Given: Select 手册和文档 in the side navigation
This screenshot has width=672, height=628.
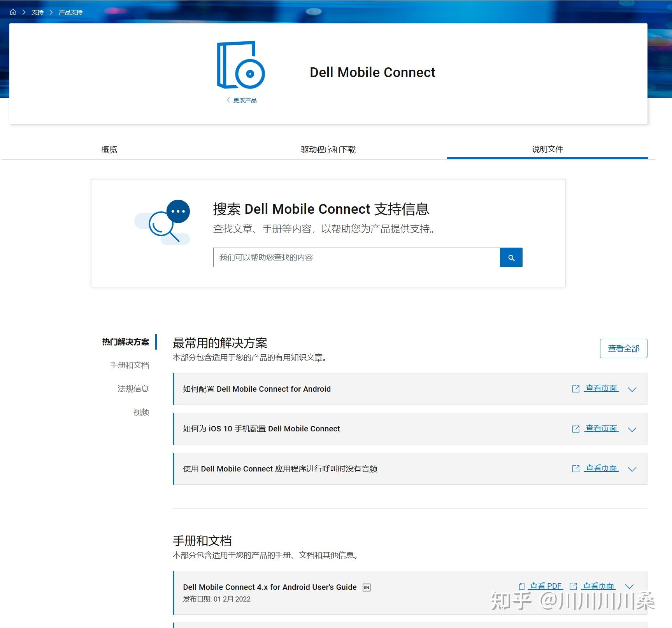Looking at the screenshot, I should pos(130,365).
